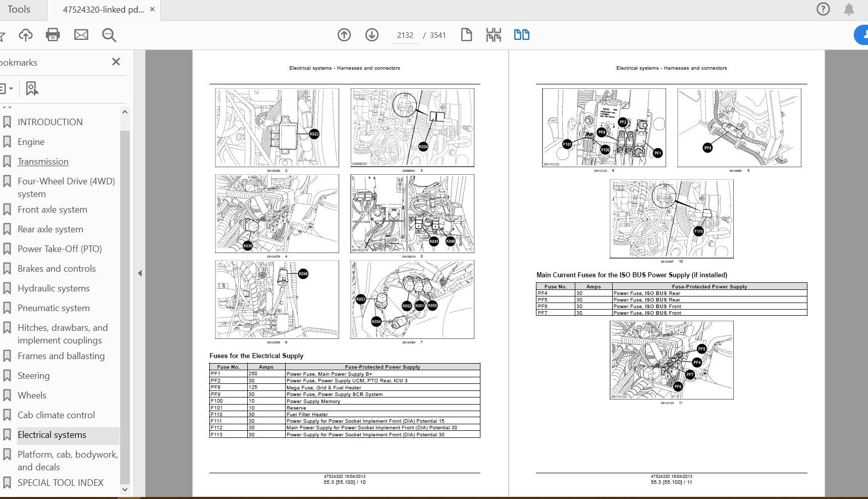Open the SPECIAL TOOL INDEX bookmark

tap(61, 483)
